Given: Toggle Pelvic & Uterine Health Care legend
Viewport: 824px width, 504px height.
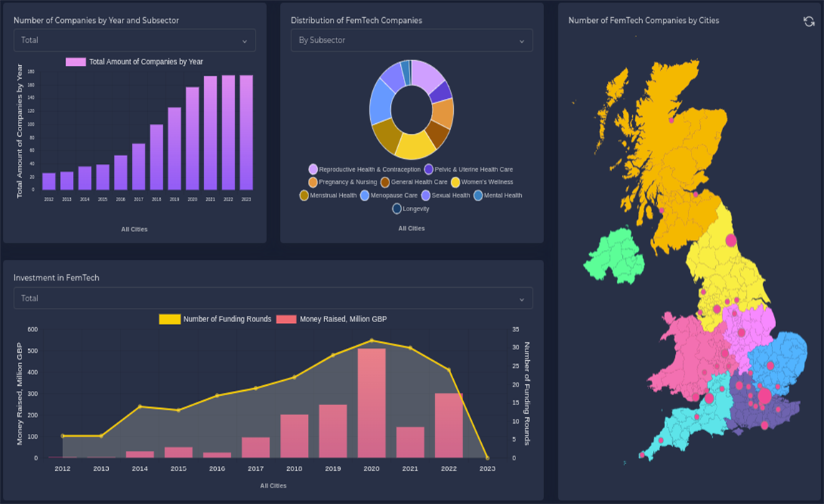Looking at the screenshot, I should (429, 170).
